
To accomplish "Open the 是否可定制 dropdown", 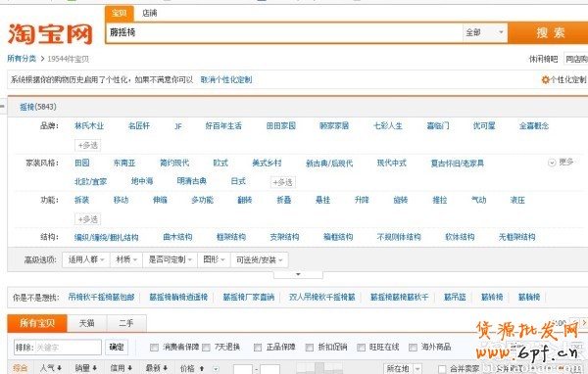I will point(171,259).
